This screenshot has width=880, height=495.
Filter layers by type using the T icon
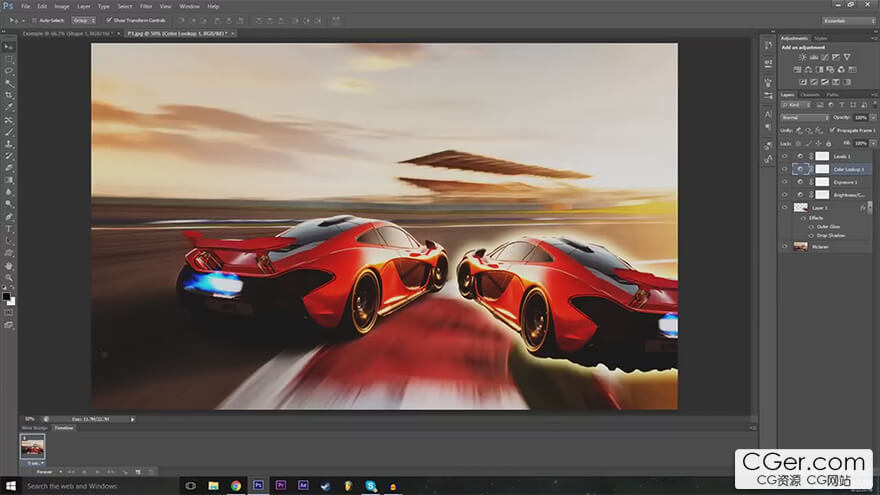click(842, 105)
